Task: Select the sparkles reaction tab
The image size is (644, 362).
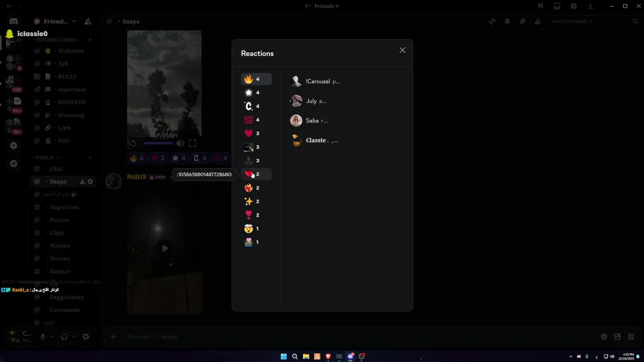Action: click(256, 202)
